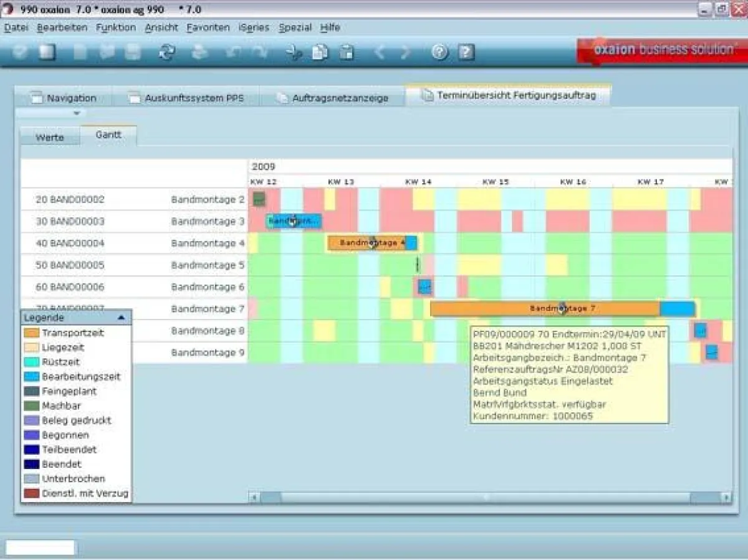Open the small dropdown arrow below the tab bar
The height and width of the screenshot is (560, 748).
point(77,113)
